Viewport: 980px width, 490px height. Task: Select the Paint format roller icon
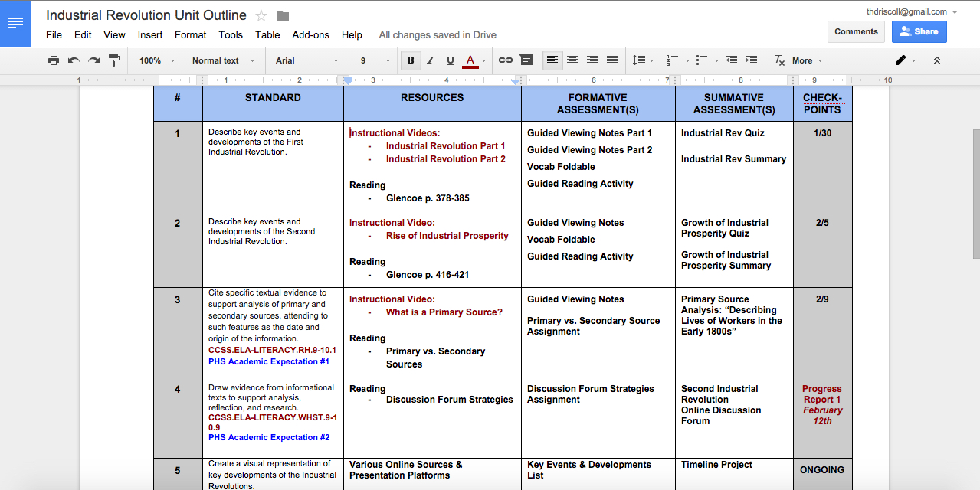113,60
